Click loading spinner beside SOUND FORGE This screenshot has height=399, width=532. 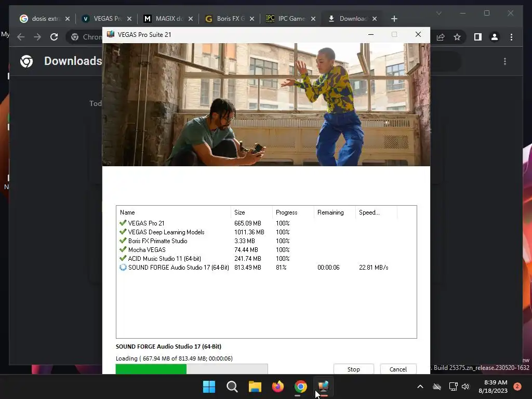[x=123, y=268]
